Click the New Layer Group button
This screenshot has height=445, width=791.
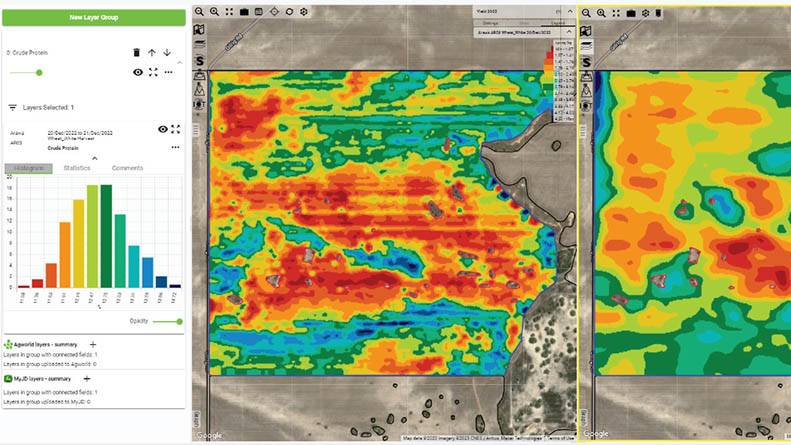94,17
